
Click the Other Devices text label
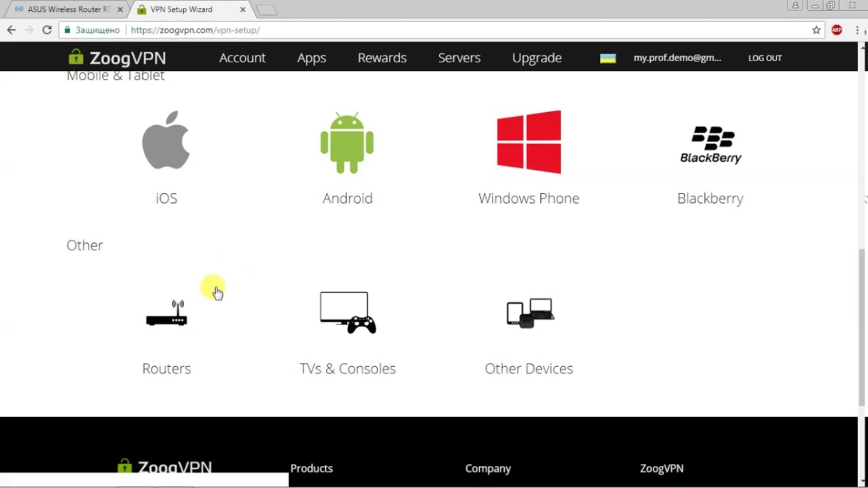click(x=529, y=368)
